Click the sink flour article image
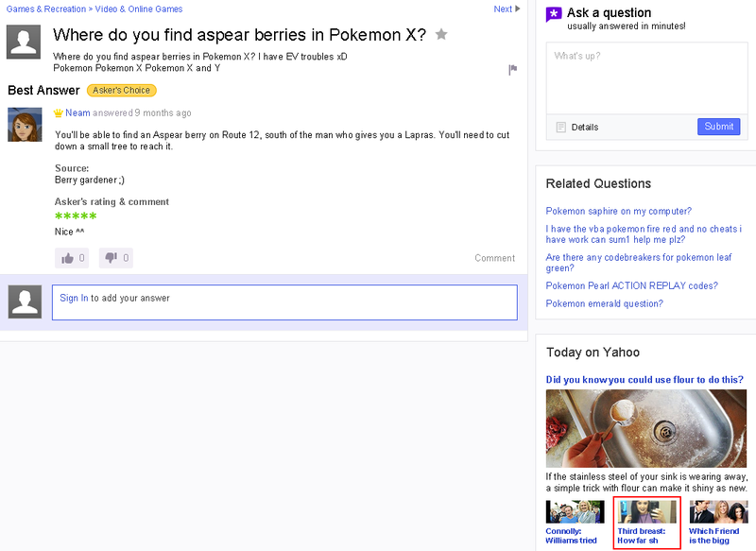This screenshot has width=756, height=551. (x=646, y=428)
